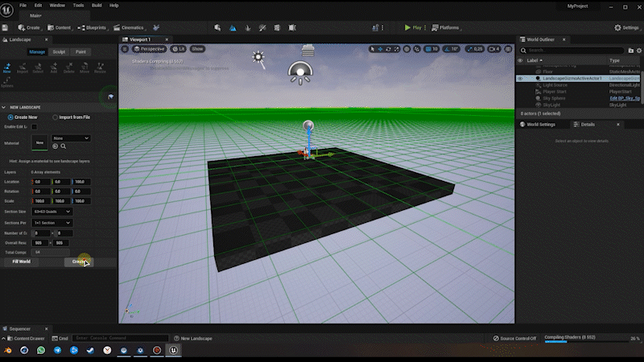Toggle rotation snap 10 degrees
This screenshot has height=362, width=644.
tap(451, 49)
